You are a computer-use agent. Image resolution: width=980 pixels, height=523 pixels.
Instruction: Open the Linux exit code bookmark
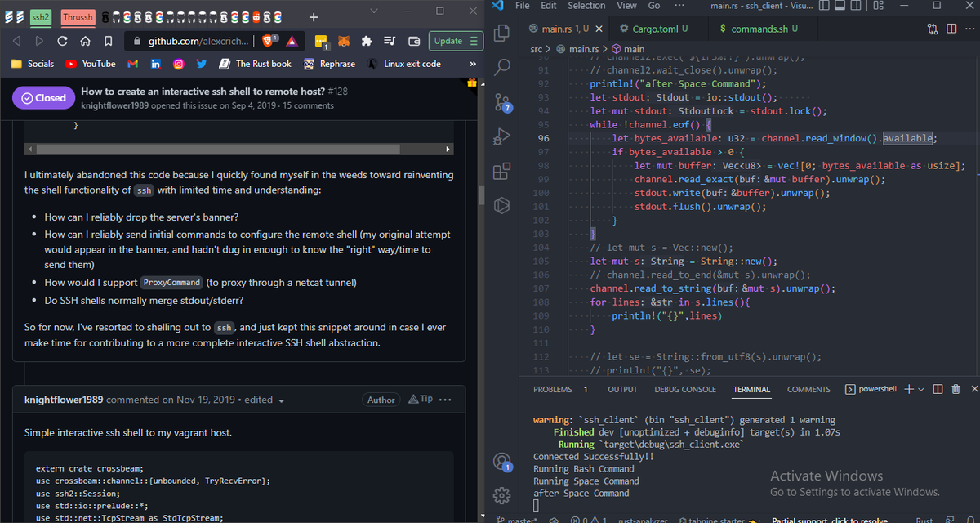pos(404,64)
